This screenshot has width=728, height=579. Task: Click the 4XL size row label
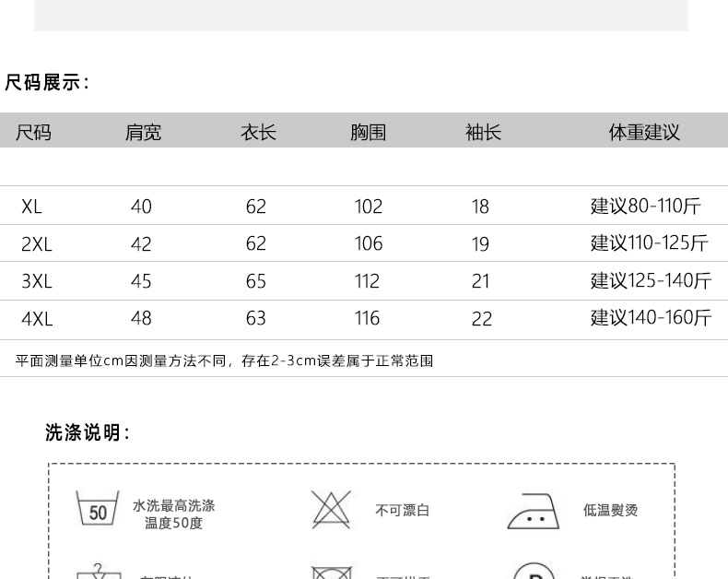[x=37, y=319]
